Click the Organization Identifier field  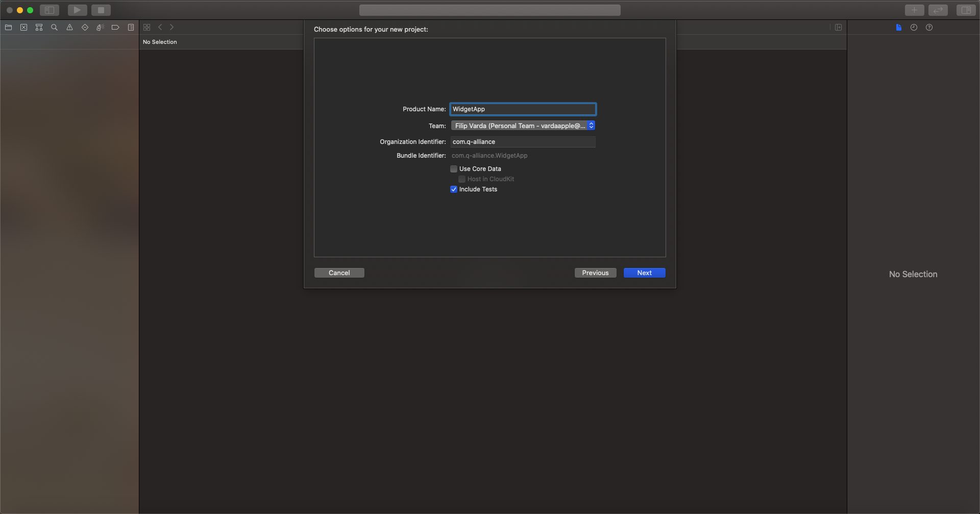[x=523, y=142]
